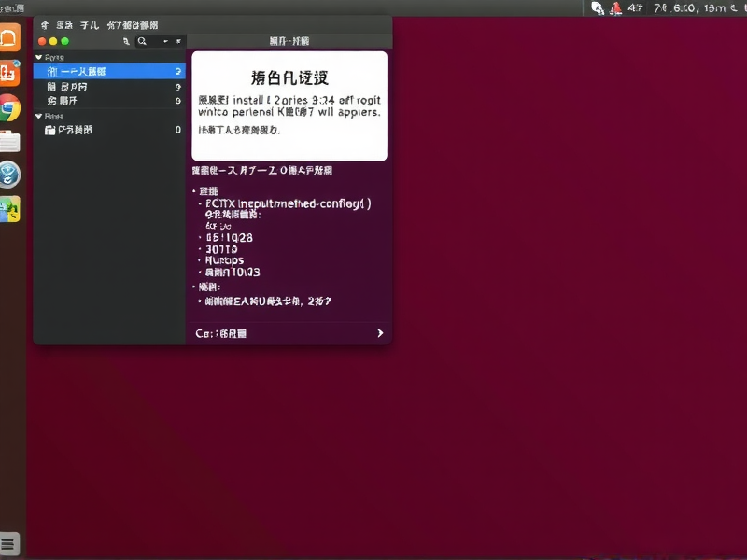Select the green app icon in the dock
The image size is (747, 560).
pos(12,210)
